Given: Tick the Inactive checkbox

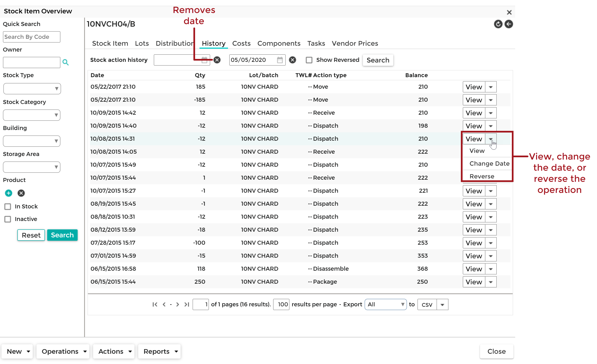Looking at the screenshot, I should (8, 219).
